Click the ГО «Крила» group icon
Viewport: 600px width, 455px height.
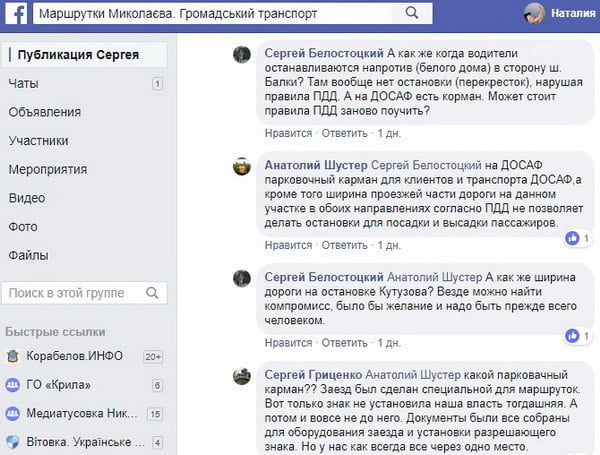point(13,385)
